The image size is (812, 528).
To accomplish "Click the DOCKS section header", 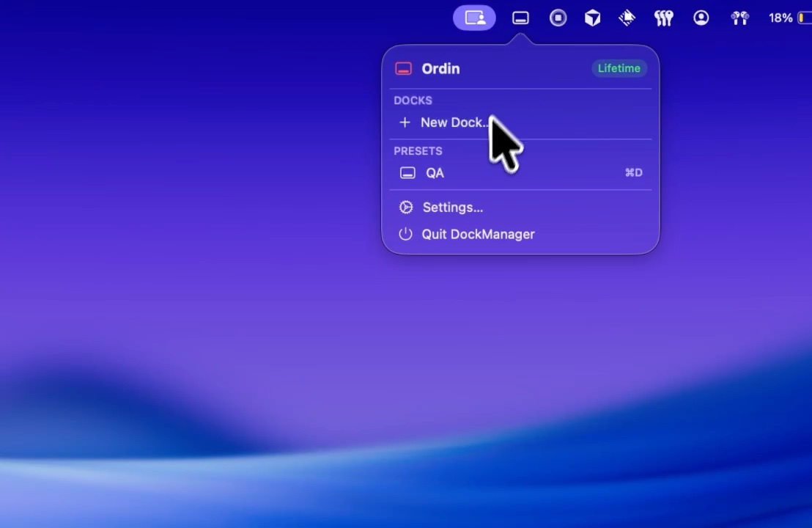I will coord(413,100).
